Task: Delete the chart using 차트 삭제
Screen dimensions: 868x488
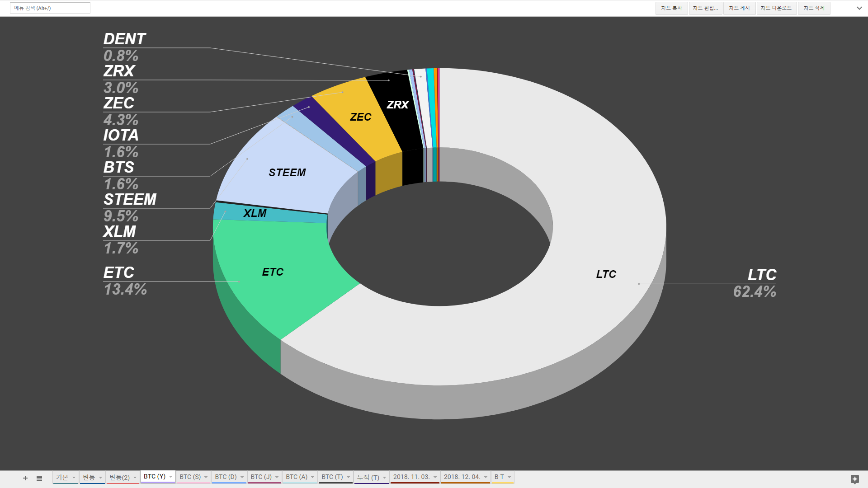Action: click(x=813, y=8)
